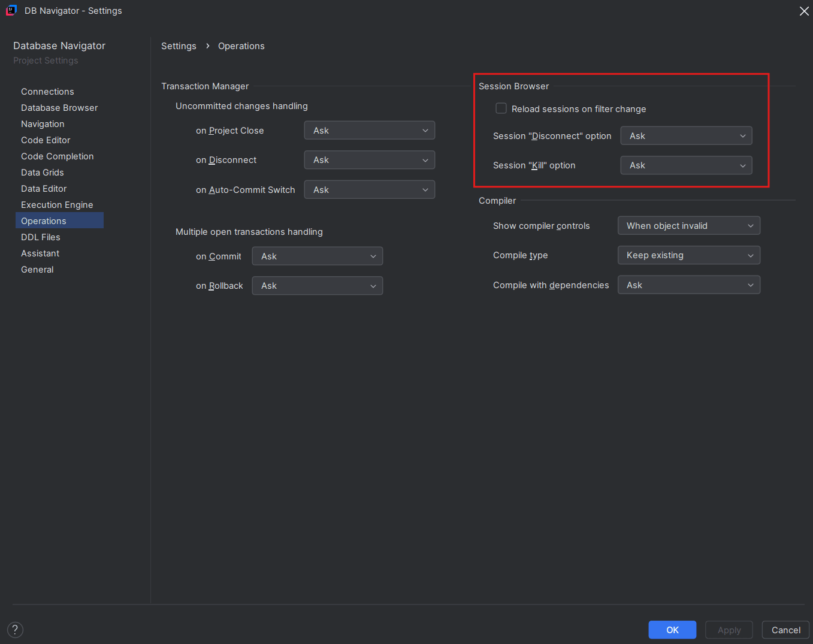
Task: Enable Reload sessions on filter change
Action: point(501,108)
